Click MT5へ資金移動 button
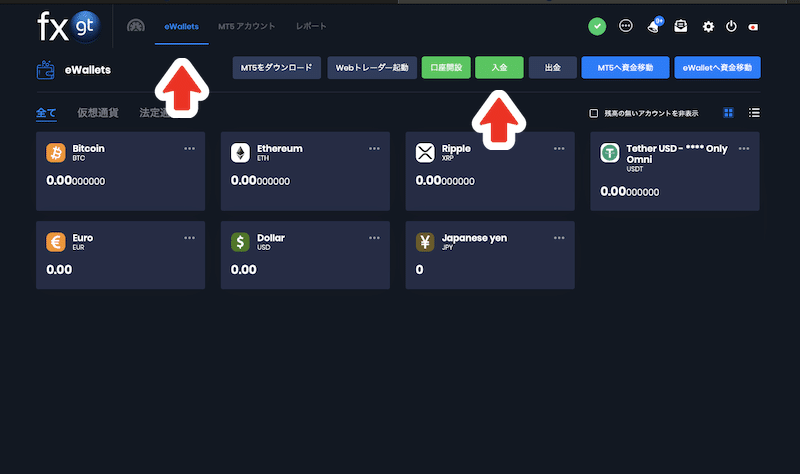The width and height of the screenshot is (800, 474). 625,67
